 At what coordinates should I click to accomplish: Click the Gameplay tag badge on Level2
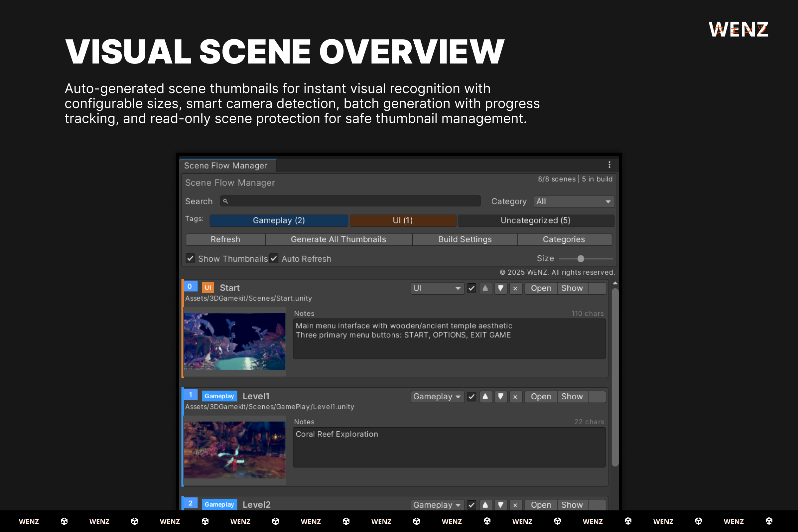coord(219,504)
